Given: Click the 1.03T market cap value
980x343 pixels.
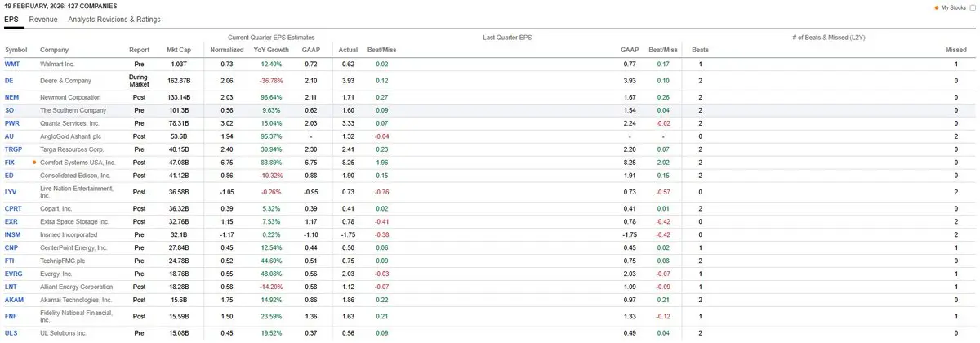Looking at the screenshot, I should coord(178,64).
